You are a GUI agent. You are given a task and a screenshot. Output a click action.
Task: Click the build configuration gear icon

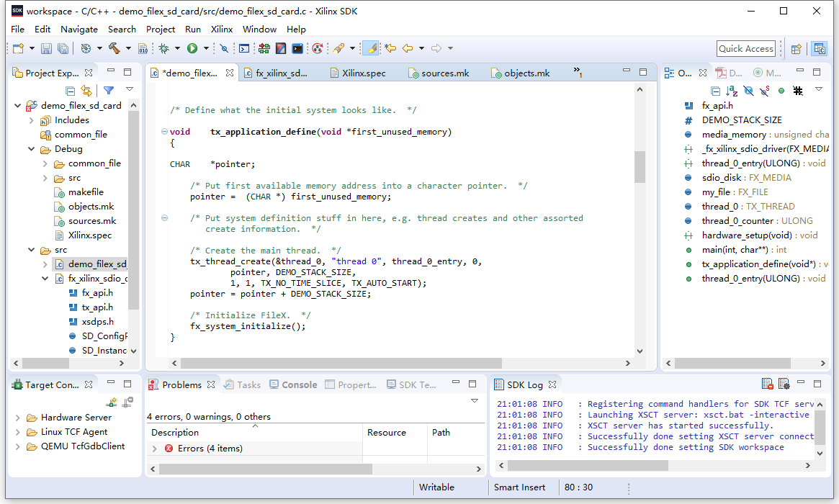click(x=86, y=49)
